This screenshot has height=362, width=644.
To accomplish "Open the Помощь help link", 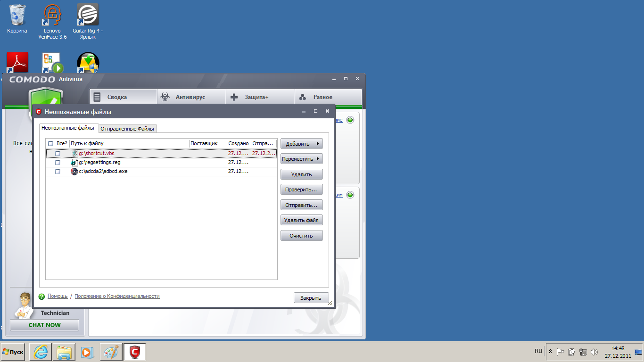I will click(58, 296).
